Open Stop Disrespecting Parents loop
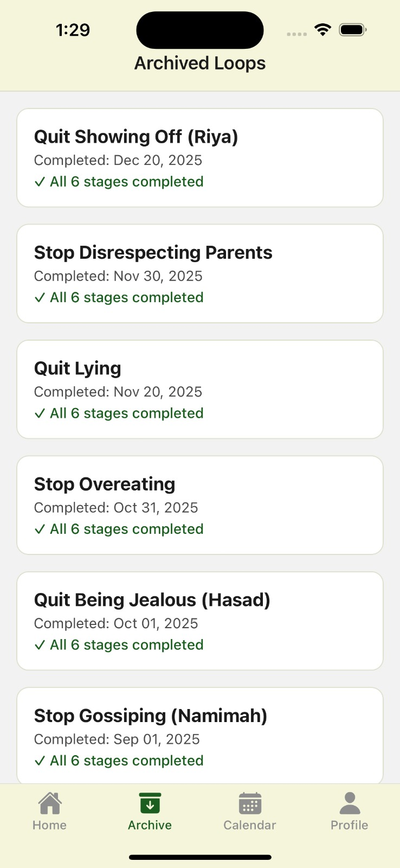Image resolution: width=400 pixels, height=868 pixels. (x=200, y=273)
